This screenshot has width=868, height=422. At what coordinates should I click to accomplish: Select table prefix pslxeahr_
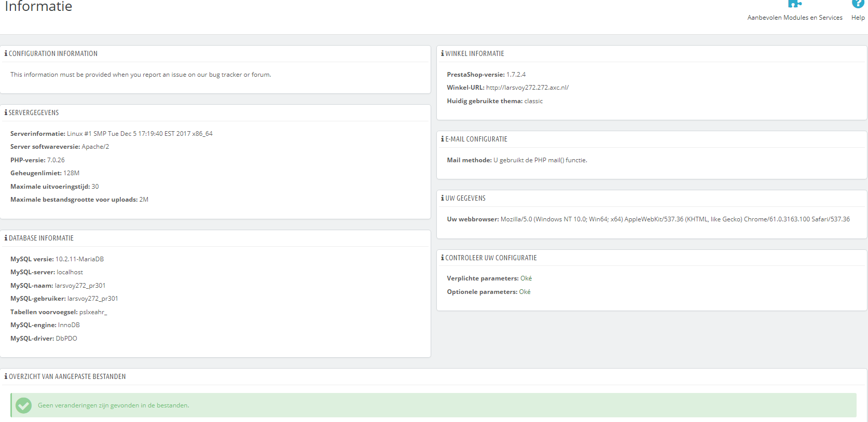(x=93, y=312)
